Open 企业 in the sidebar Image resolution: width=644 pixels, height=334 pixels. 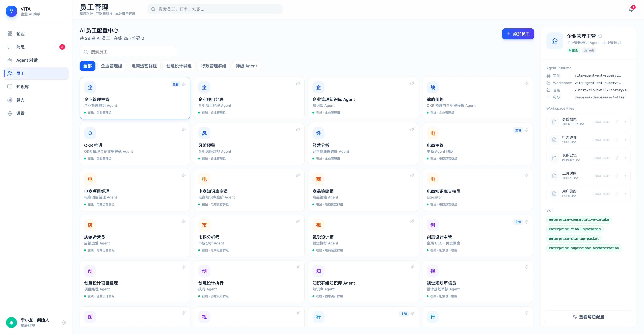tap(36, 34)
